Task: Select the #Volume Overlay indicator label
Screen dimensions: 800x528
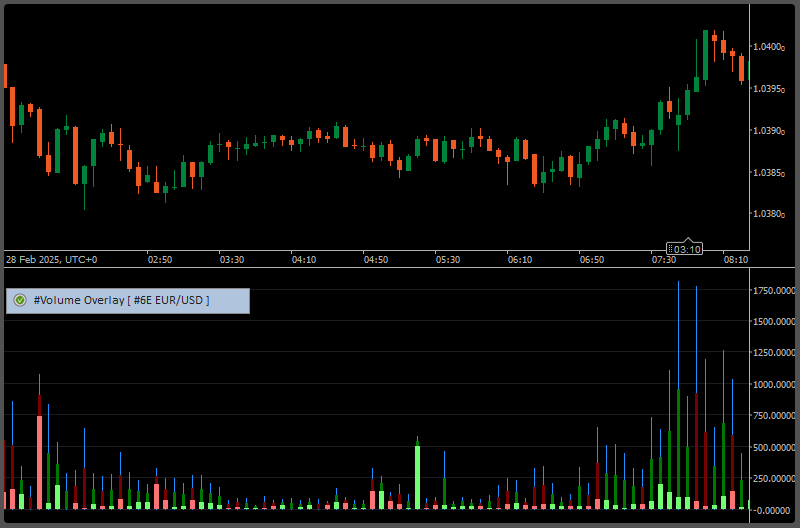Action: click(121, 300)
